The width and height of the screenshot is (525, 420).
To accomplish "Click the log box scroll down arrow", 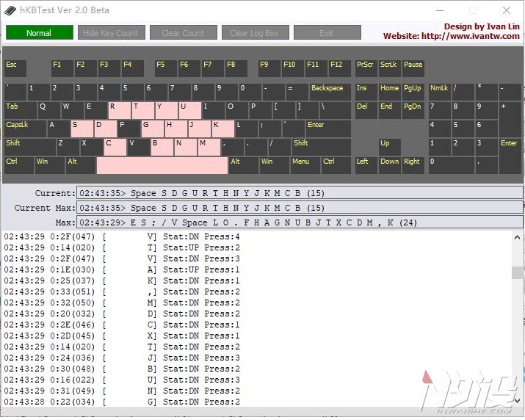I will pos(517,401).
